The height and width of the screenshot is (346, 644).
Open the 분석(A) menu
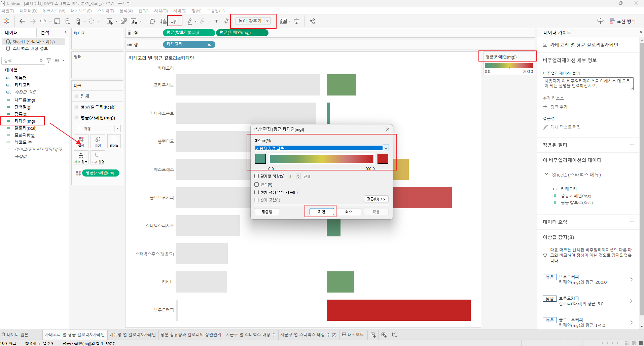(x=126, y=11)
